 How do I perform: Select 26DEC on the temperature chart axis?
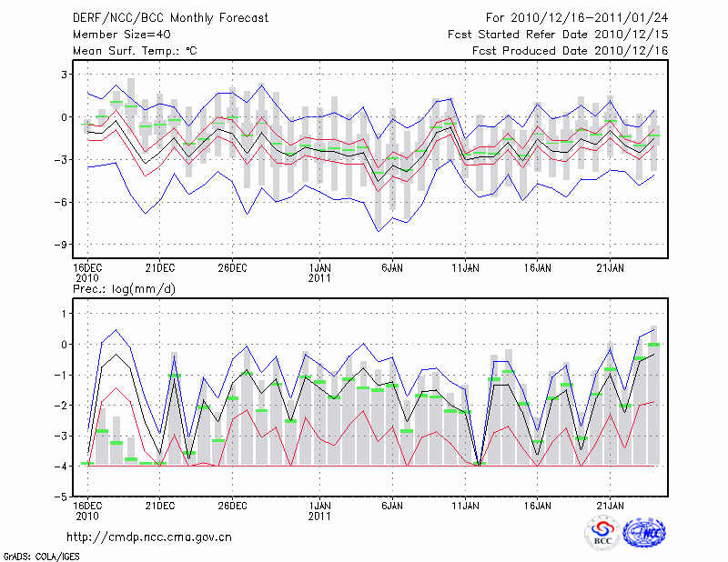coord(232,267)
